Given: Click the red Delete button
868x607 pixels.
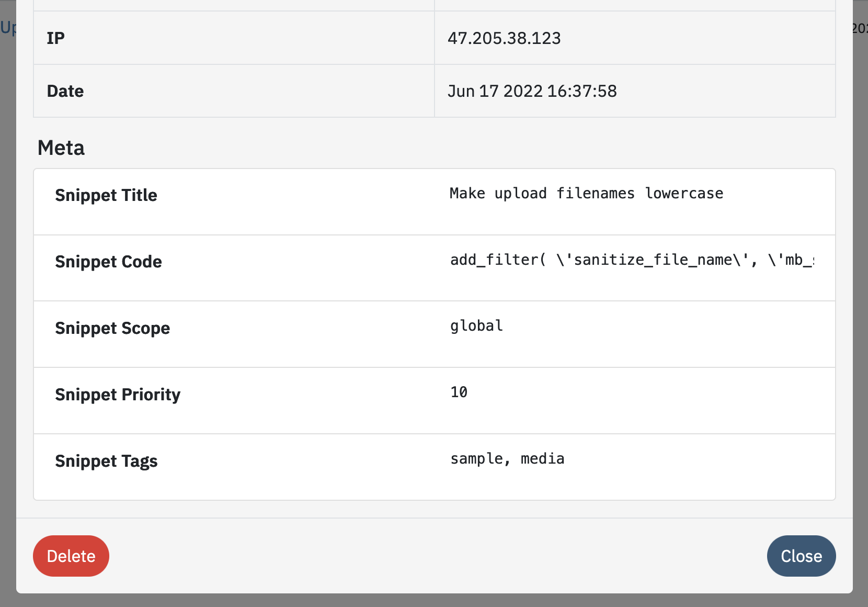Looking at the screenshot, I should pos(71,556).
